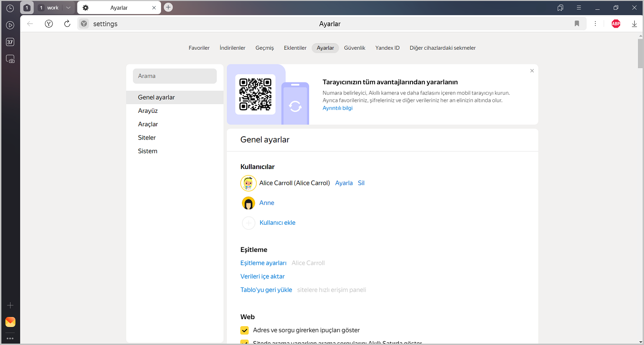The height and width of the screenshot is (345, 644).
Task: Open the downloads arrow icon
Action: coord(634,24)
